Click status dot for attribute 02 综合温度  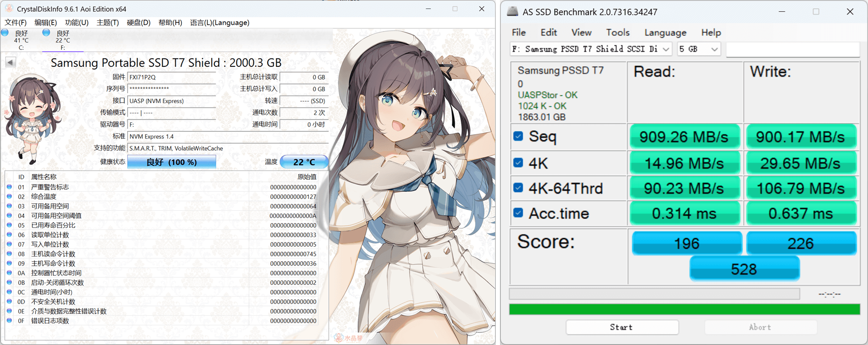coord(9,196)
